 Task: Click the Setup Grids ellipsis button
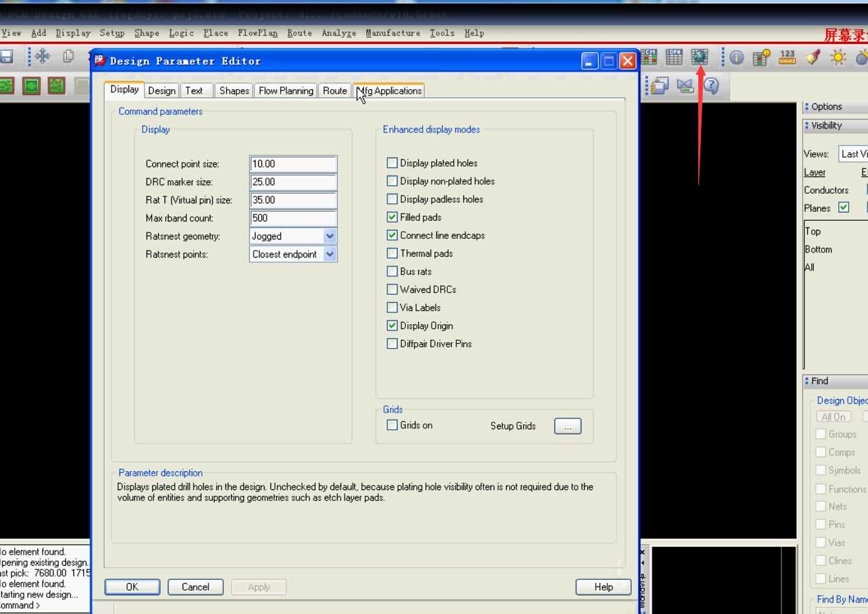567,426
